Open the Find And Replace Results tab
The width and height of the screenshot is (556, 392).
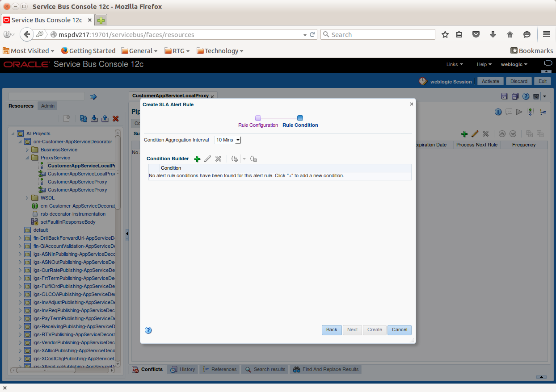pyautogui.click(x=326, y=369)
